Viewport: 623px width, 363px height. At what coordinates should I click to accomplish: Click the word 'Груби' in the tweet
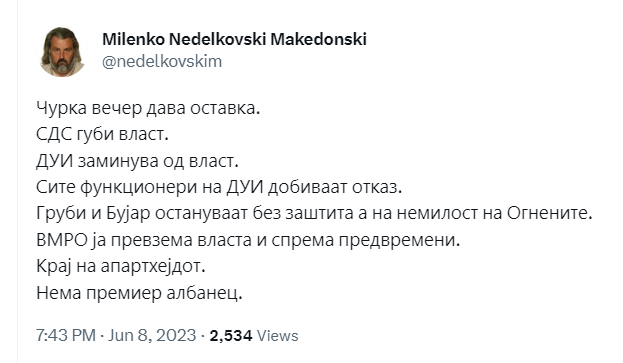pyautogui.click(x=62, y=214)
